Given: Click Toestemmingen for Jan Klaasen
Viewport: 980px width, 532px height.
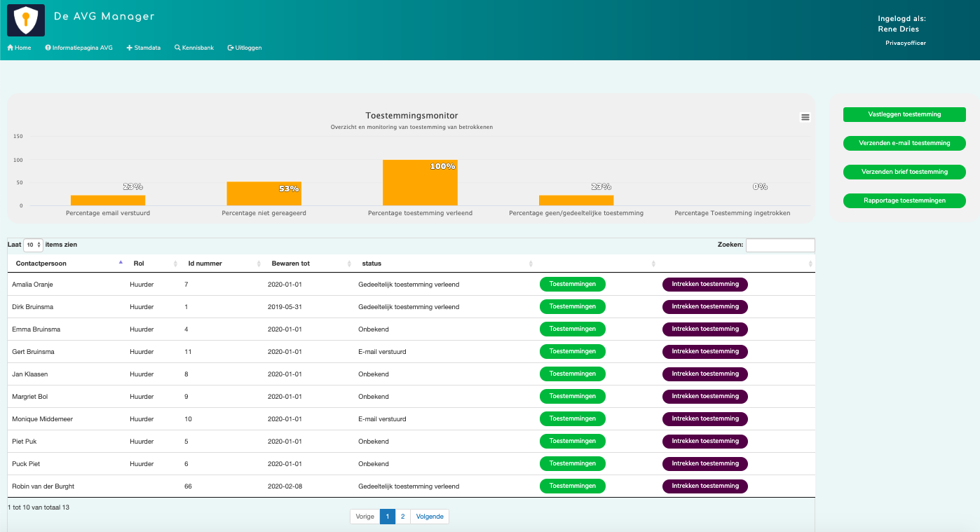Looking at the screenshot, I should pyautogui.click(x=573, y=374).
